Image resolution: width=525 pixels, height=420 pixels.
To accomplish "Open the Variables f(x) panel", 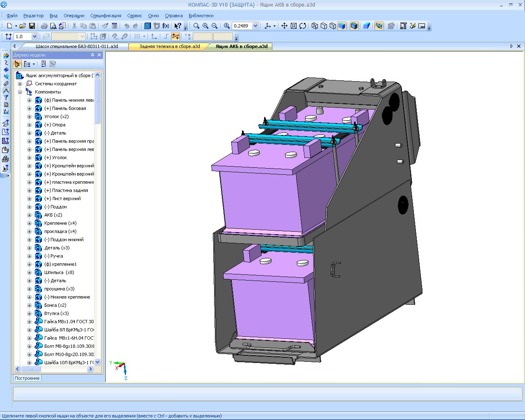I will tap(166, 26).
